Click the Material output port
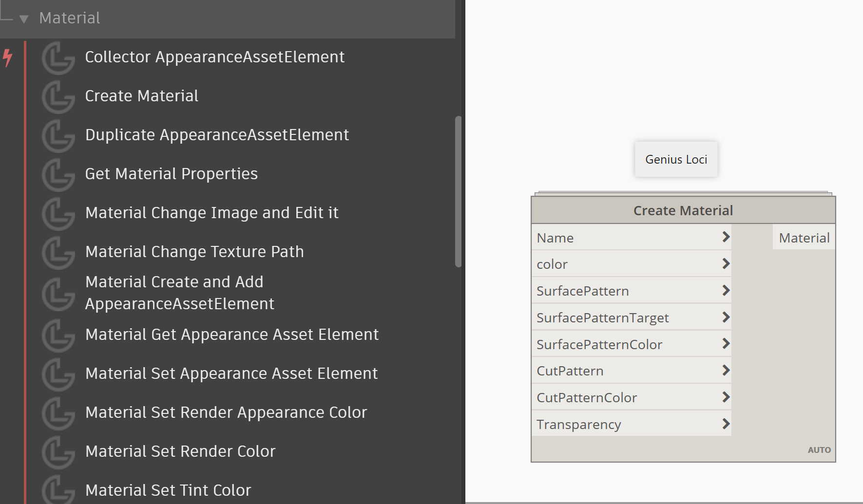863x504 pixels. pos(804,238)
